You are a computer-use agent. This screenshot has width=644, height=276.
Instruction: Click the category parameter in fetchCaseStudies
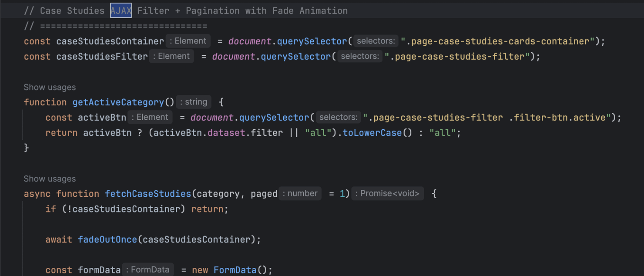pos(218,194)
